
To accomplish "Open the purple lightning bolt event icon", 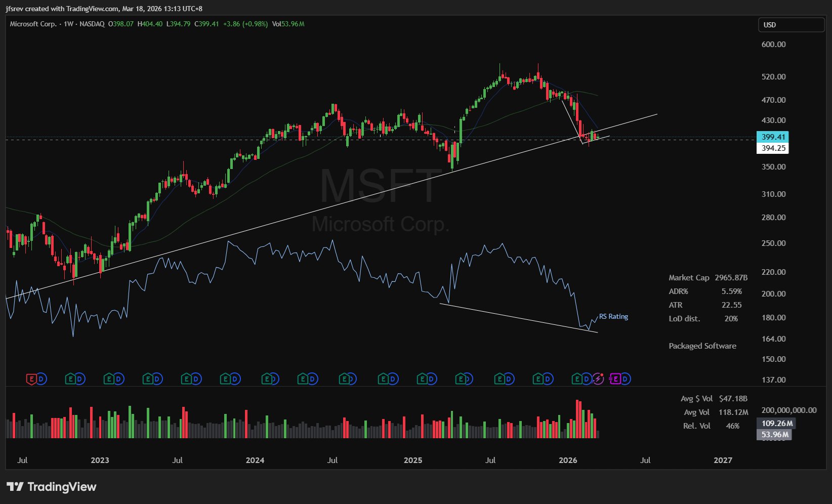I will pos(598,379).
